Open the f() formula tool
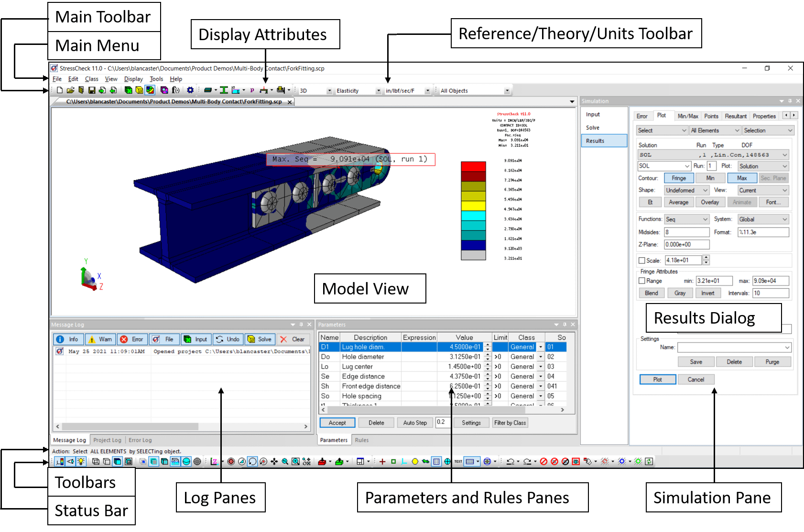 pyautogui.click(x=175, y=90)
